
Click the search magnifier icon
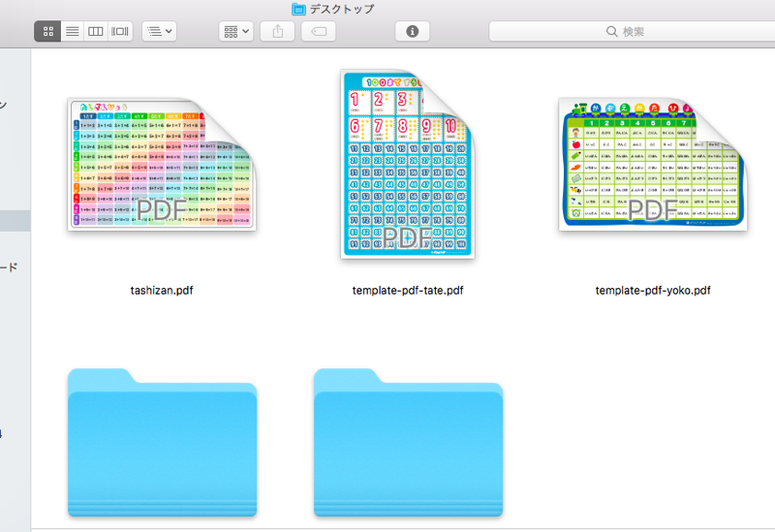click(x=611, y=32)
